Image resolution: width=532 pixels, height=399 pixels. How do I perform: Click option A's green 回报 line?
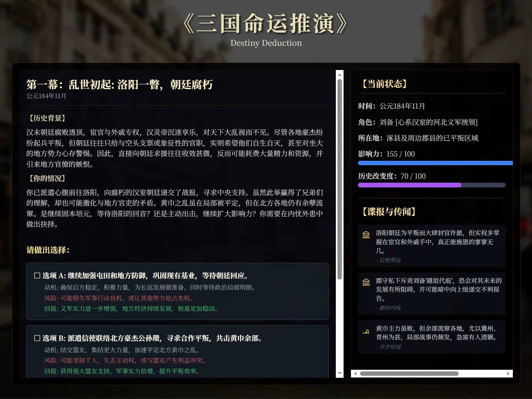[x=132, y=309]
